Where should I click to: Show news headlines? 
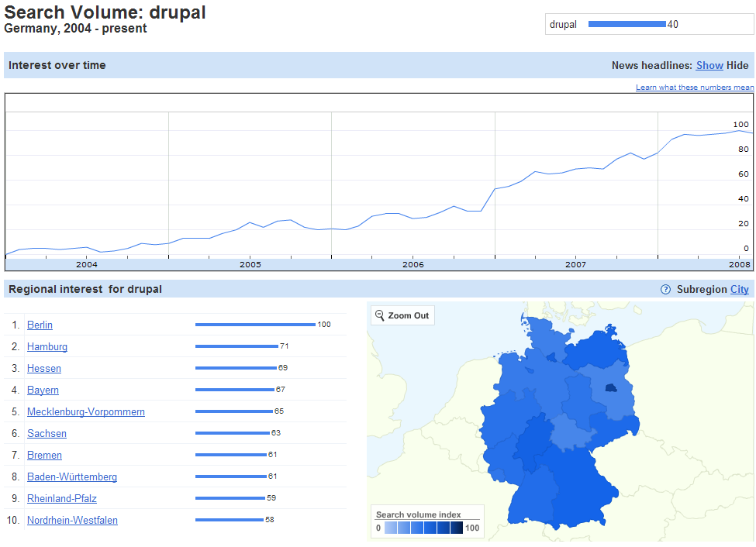[x=709, y=66]
